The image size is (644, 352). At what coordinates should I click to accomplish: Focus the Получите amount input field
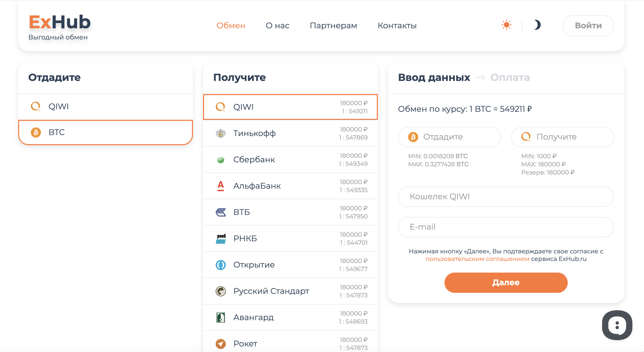pos(562,137)
